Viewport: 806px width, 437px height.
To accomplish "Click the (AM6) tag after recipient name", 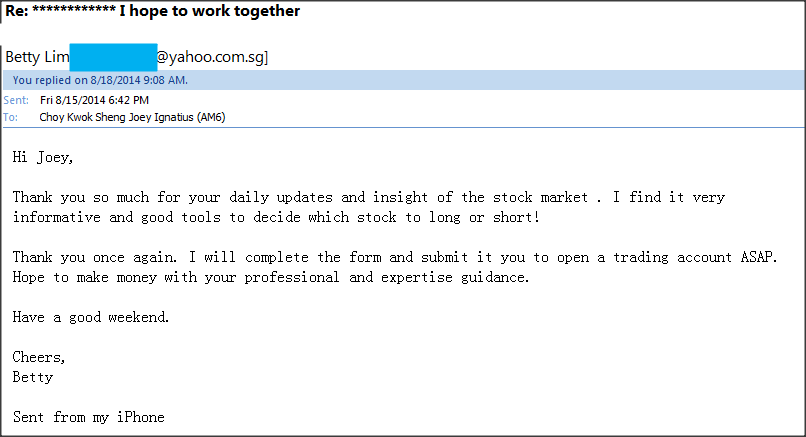I will [211, 117].
